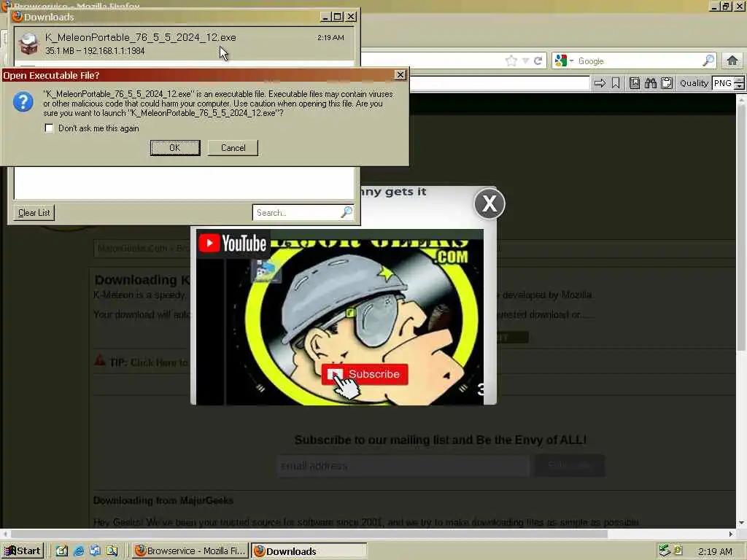
Task: Click the MajorGeeks video thumbnail
Action: point(340,317)
